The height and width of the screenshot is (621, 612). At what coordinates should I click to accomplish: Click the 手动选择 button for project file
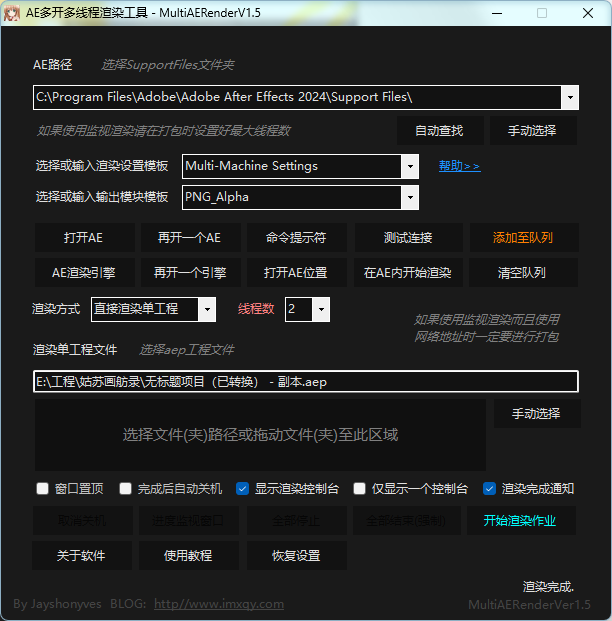[537, 414]
